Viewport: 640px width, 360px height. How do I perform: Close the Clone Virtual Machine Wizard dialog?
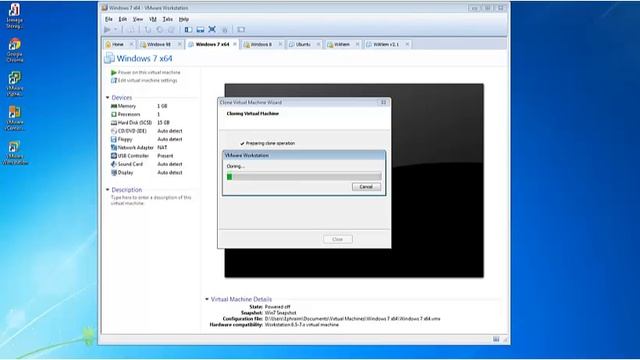383,102
